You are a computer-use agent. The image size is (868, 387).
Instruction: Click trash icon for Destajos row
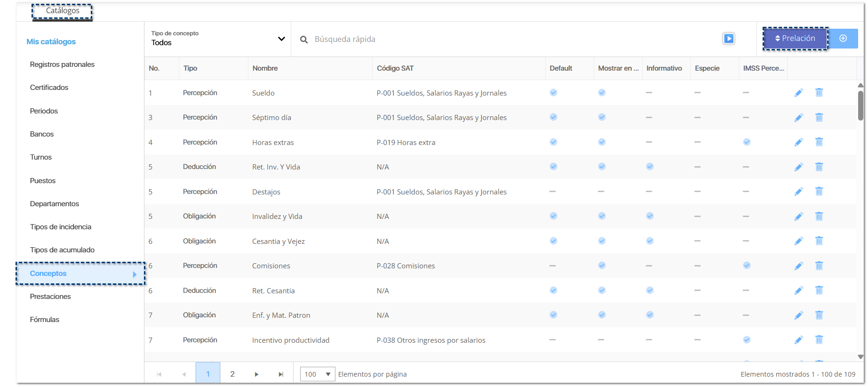pyautogui.click(x=819, y=192)
